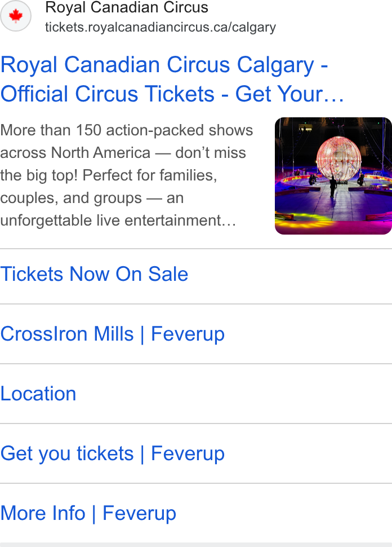Screen dimensions: 392x547
Task: Click the red maple leaf favicon
Action: (x=16, y=16)
